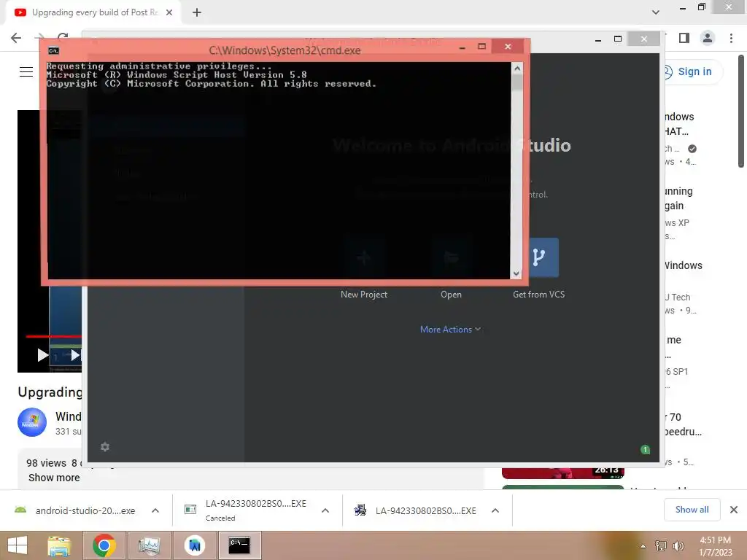This screenshot has height=560, width=747.
Task: Click the Windows Start button
Action: pyautogui.click(x=18, y=545)
